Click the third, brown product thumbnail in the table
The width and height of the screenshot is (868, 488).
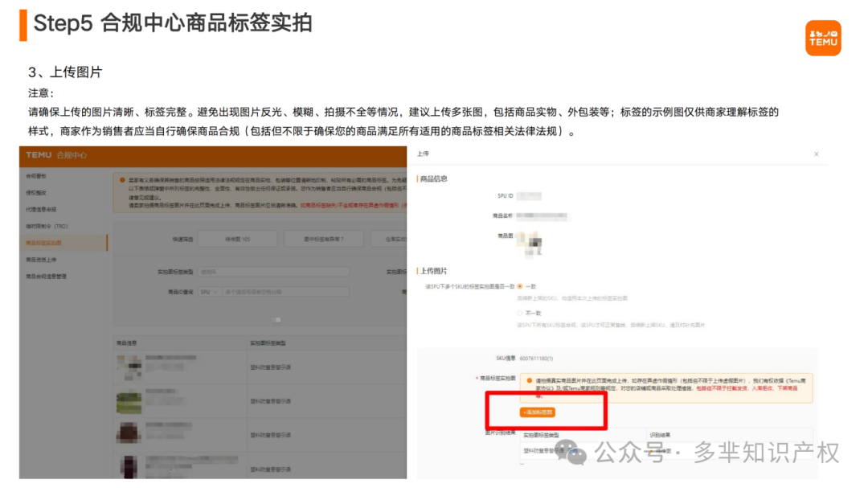[129, 433]
